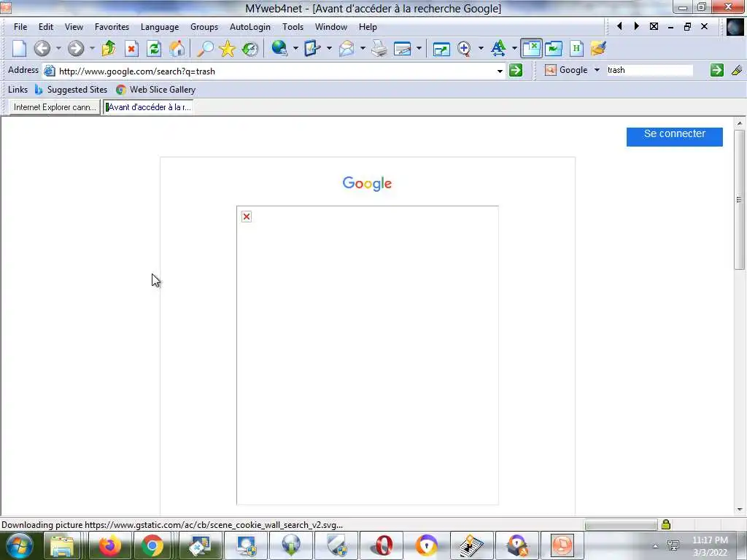Refresh the current page

click(x=154, y=49)
